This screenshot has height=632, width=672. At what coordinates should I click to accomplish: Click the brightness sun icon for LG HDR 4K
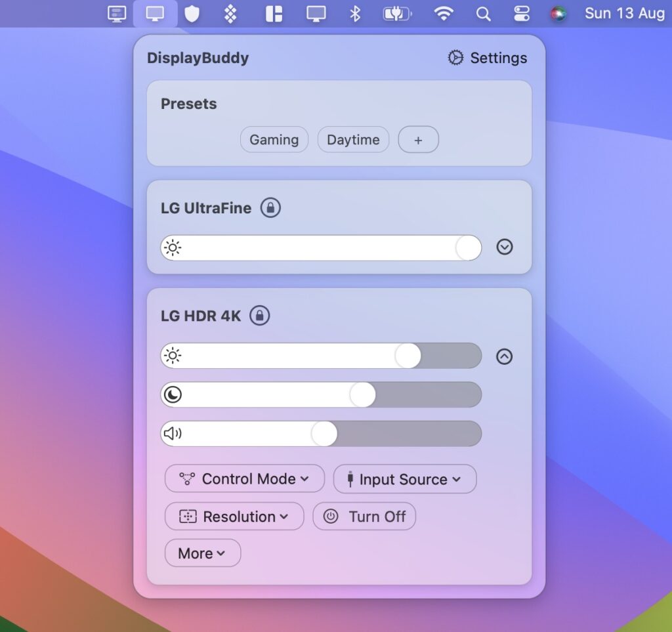(172, 355)
